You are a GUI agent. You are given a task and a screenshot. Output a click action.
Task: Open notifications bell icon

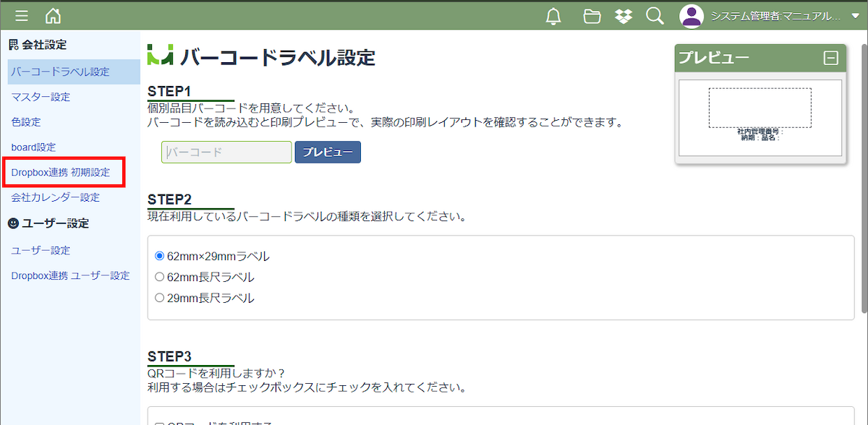[x=553, y=16]
